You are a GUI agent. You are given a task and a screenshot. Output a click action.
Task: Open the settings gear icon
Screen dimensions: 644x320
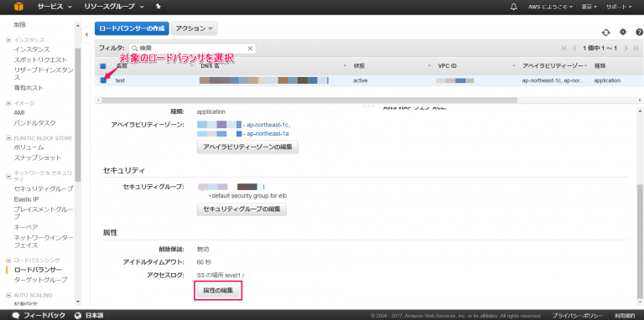[x=623, y=32]
